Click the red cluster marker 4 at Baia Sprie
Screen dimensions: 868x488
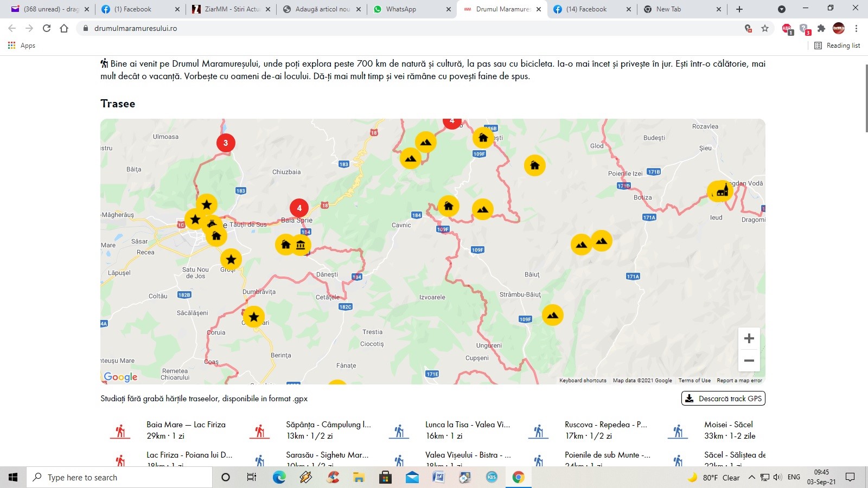pyautogui.click(x=299, y=208)
